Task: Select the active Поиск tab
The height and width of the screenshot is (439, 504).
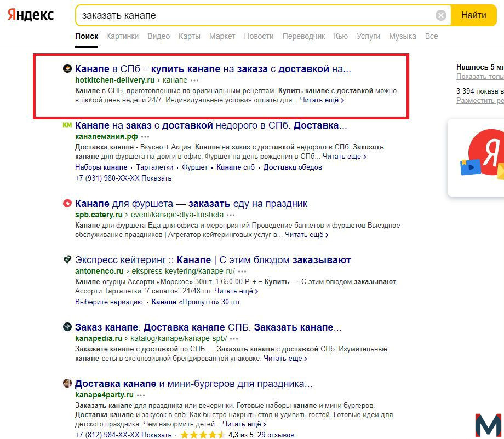Action: click(87, 36)
